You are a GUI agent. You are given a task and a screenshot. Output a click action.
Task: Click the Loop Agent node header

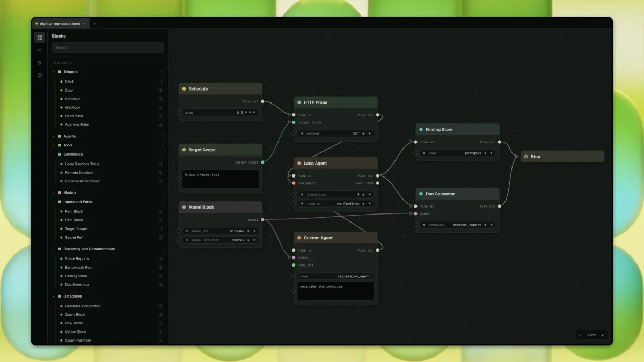tap(335, 163)
